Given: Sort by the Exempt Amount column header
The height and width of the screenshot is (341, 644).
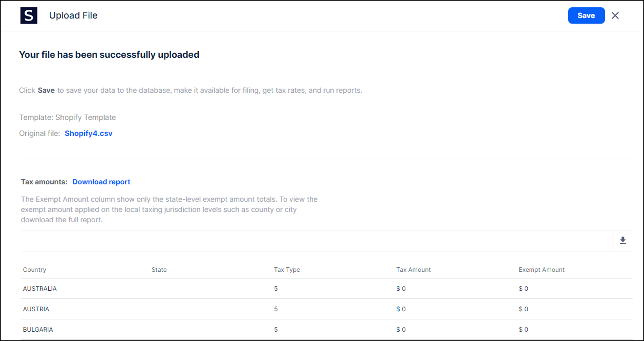Looking at the screenshot, I should (x=541, y=269).
